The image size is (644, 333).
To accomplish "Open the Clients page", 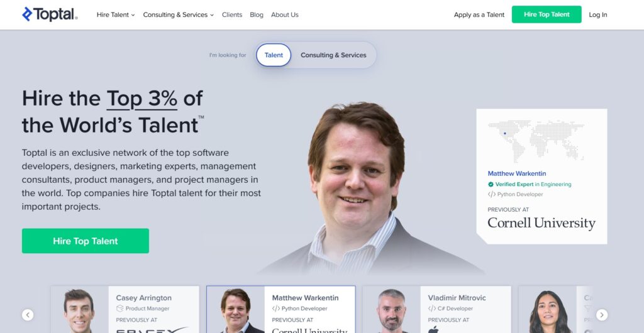I will click(232, 14).
